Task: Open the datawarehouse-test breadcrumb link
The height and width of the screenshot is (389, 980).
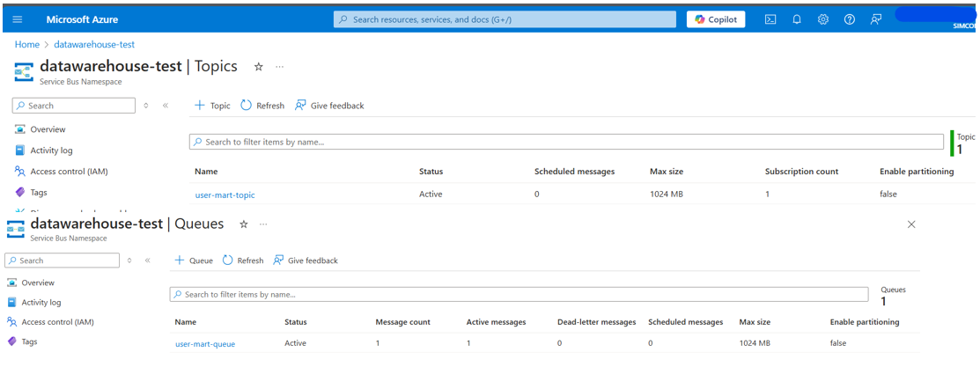Action: [x=94, y=44]
